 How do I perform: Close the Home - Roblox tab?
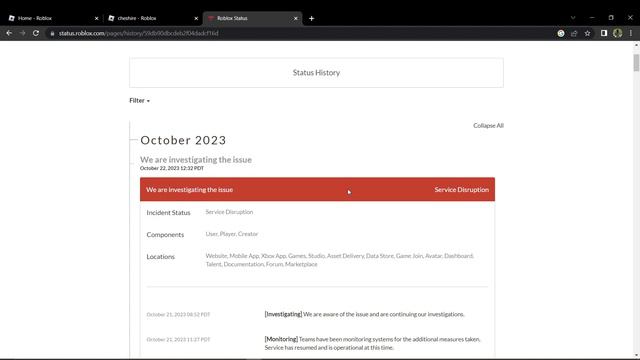pos(97,18)
